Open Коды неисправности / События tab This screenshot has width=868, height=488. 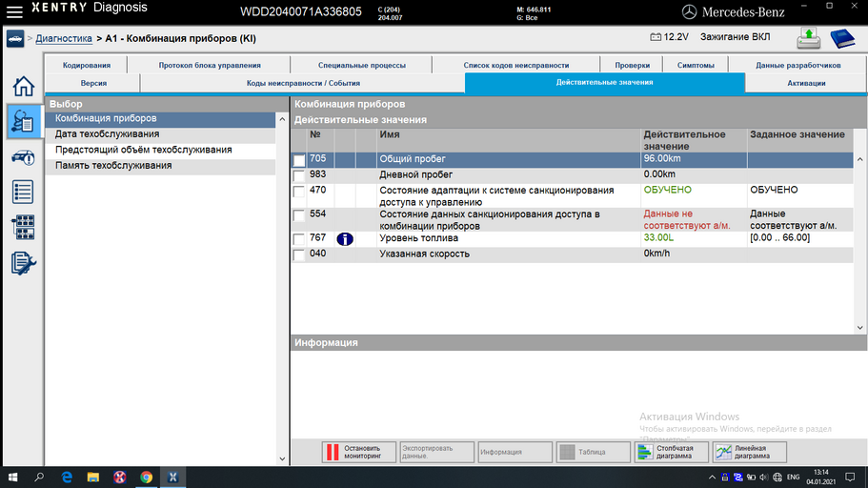coord(303,83)
